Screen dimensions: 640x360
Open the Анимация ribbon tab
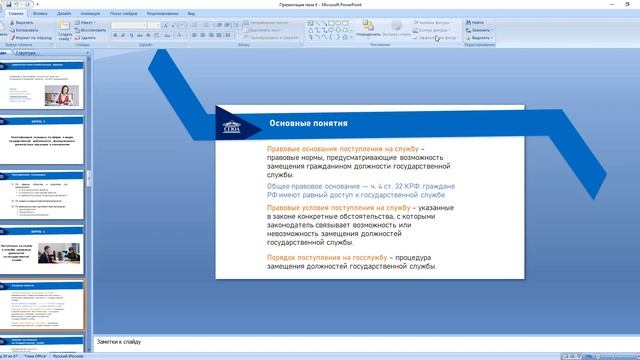click(x=90, y=13)
